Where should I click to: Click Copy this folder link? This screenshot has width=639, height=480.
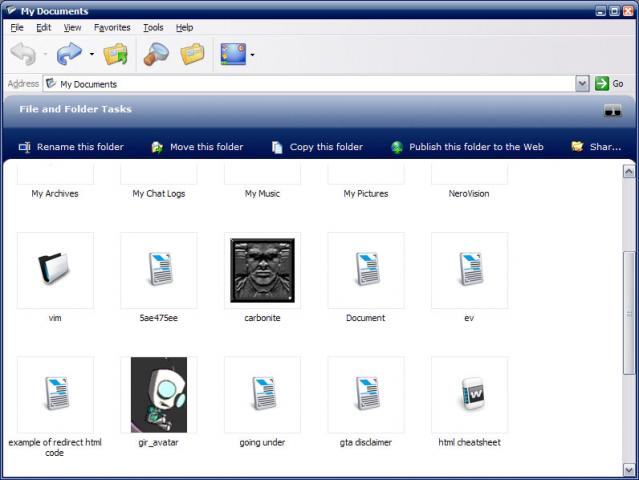pyautogui.click(x=326, y=147)
